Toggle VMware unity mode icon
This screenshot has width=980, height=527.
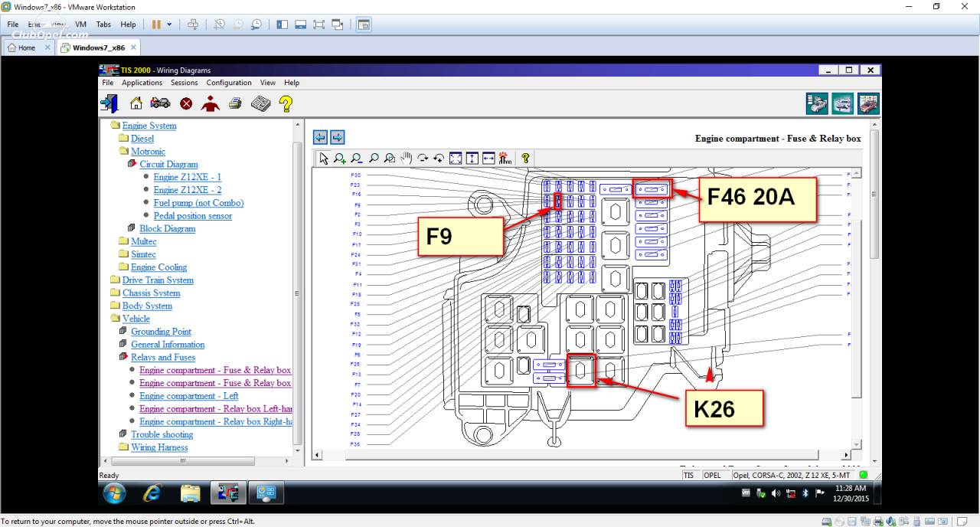338,25
